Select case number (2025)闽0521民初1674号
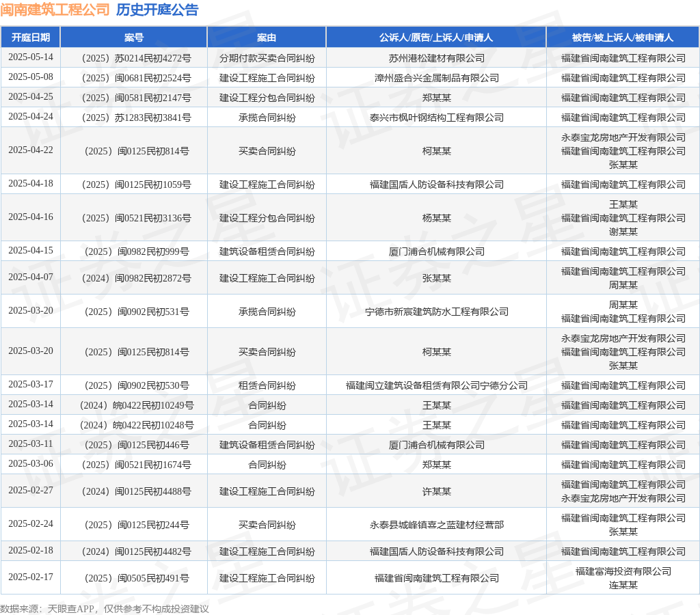The height and width of the screenshot is (615, 700). [136, 465]
